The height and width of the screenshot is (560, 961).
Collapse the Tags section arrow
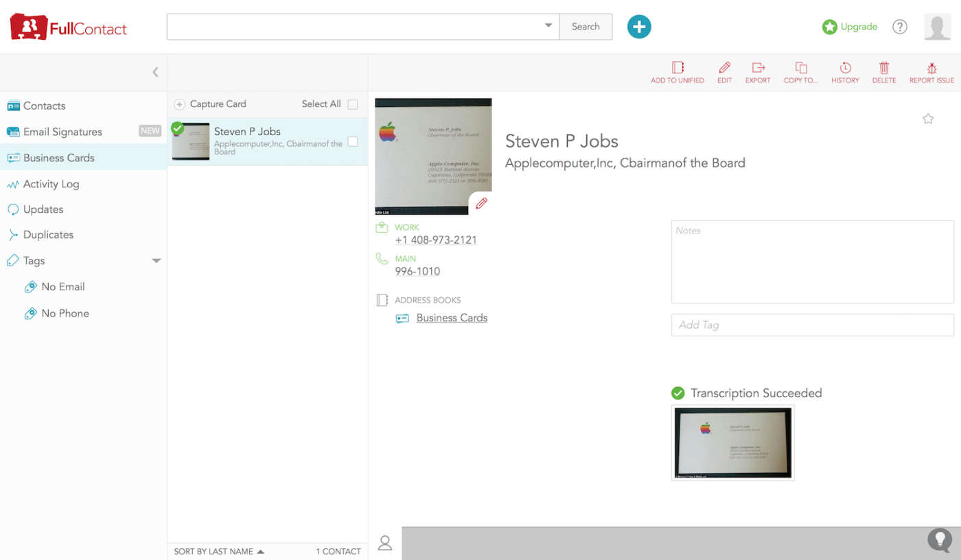(x=157, y=261)
